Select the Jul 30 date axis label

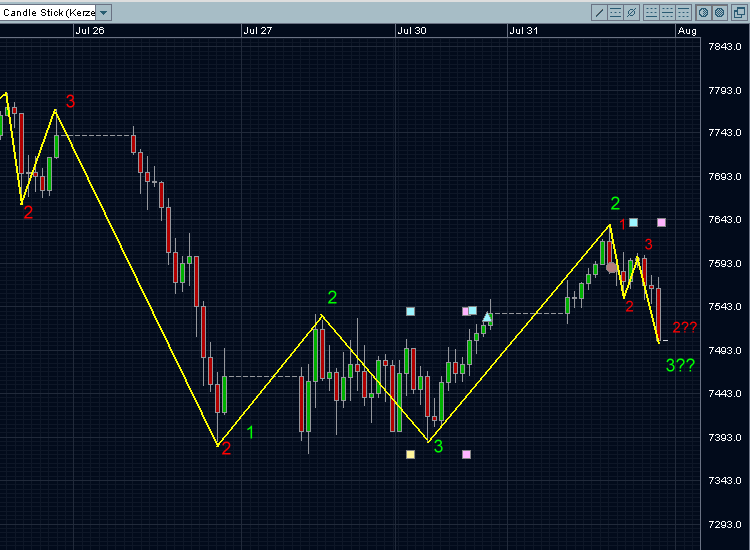coord(412,31)
